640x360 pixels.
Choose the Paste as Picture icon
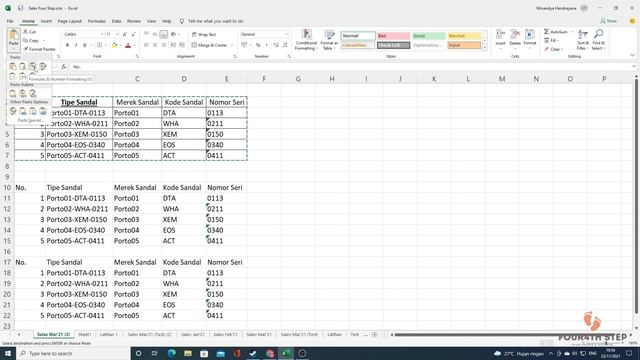pos(33,111)
